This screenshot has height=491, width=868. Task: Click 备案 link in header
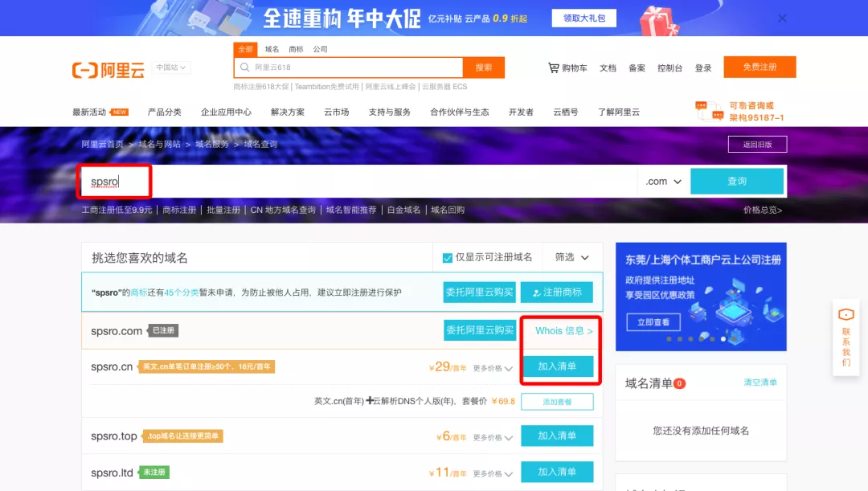coord(637,68)
